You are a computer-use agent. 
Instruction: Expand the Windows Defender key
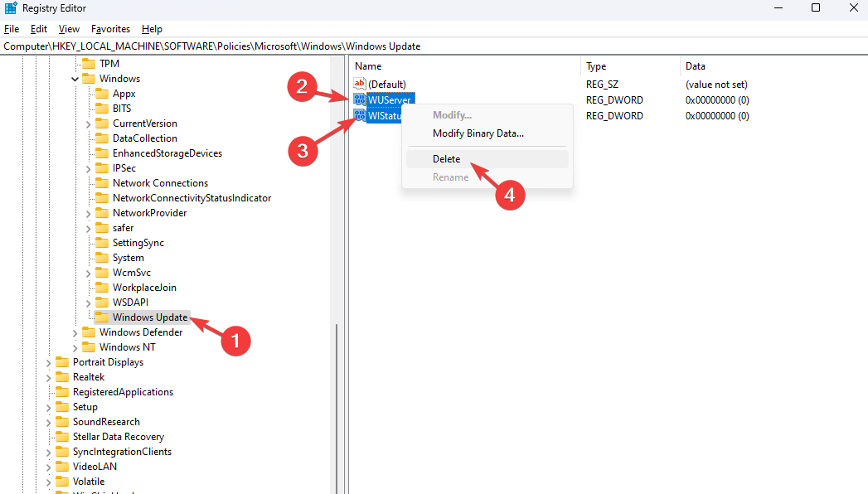click(75, 333)
